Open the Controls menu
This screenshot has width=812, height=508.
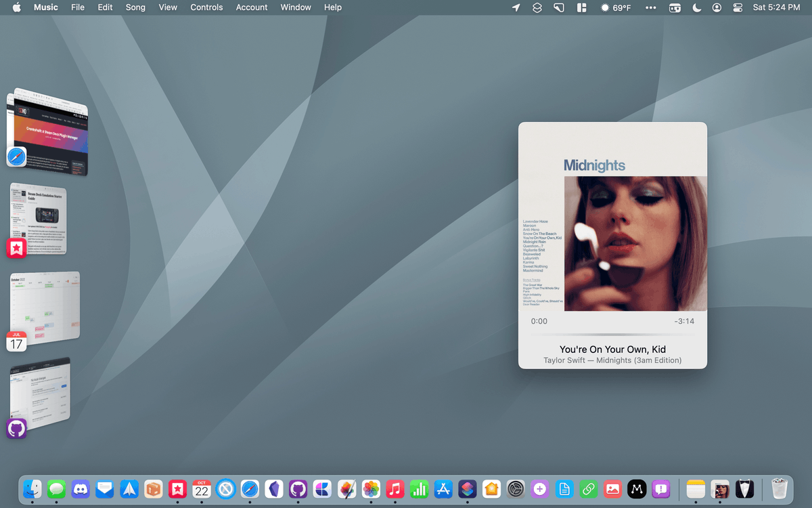click(x=206, y=7)
